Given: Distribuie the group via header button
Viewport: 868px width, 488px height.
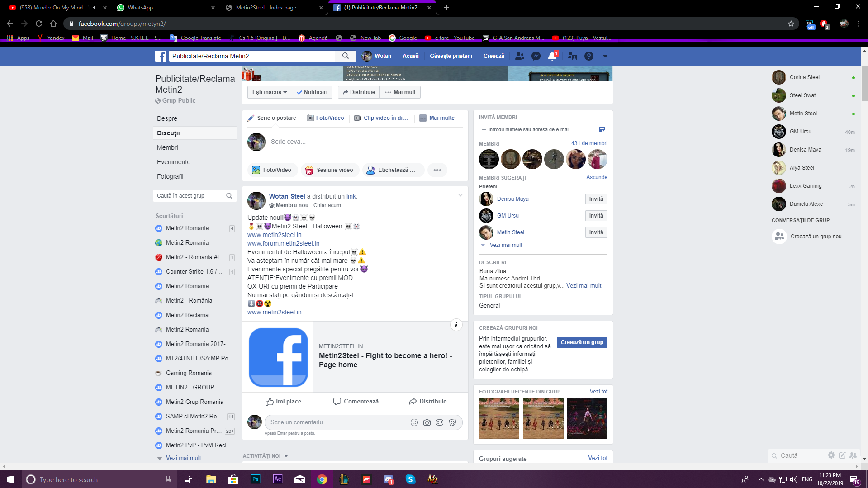Looking at the screenshot, I should [359, 92].
